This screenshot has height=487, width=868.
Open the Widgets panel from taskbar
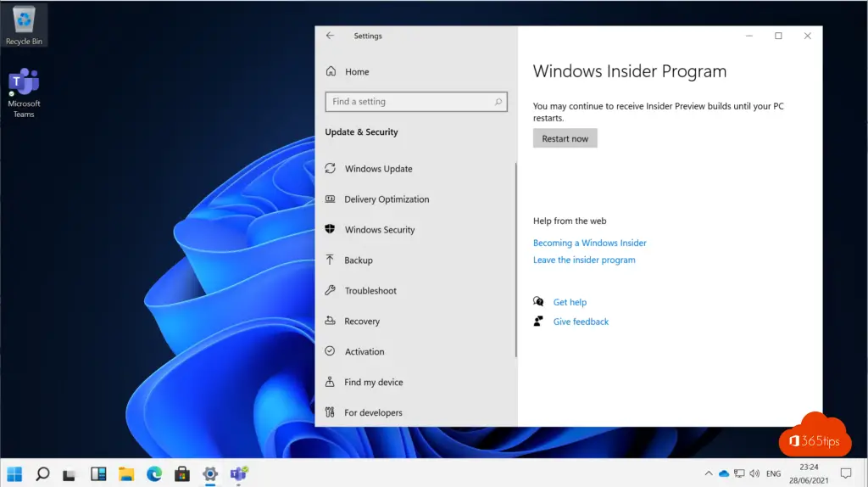coord(98,473)
